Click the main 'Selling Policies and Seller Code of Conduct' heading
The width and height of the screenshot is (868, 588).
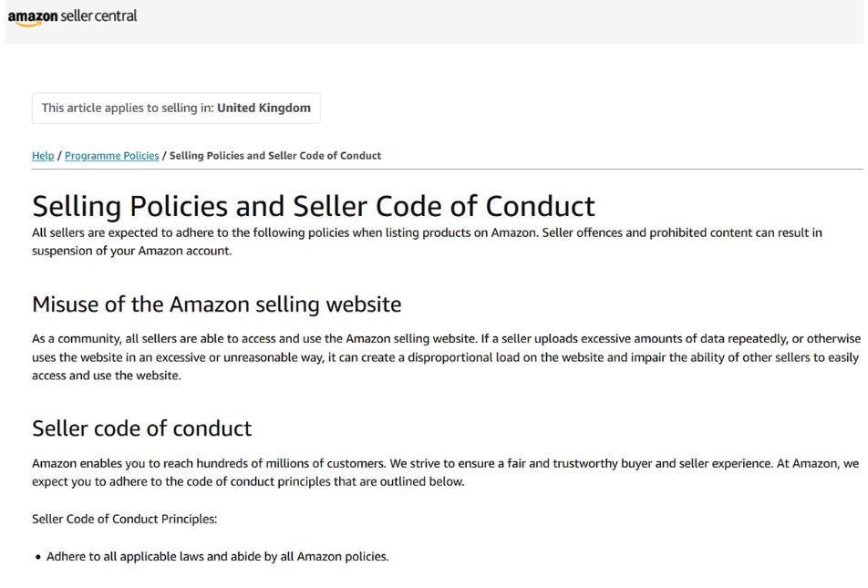coord(314,206)
